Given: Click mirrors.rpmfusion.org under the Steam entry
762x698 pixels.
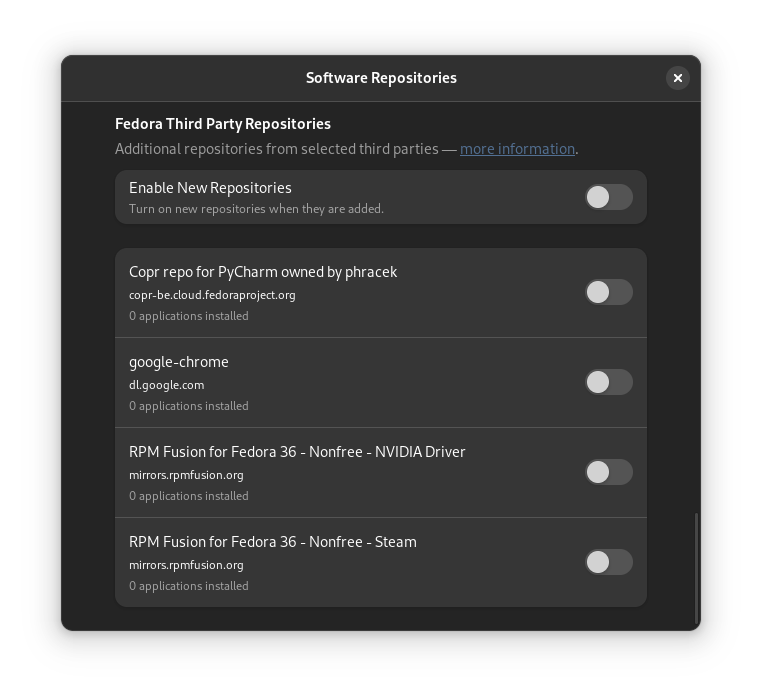Looking at the screenshot, I should click(x=186, y=565).
